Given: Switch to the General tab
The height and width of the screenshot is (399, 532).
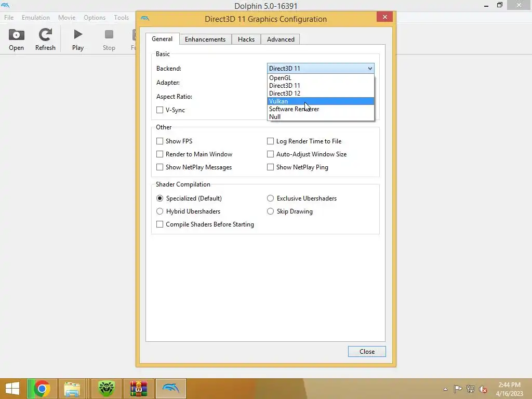Looking at the screenshot, I should click(162, 38).
